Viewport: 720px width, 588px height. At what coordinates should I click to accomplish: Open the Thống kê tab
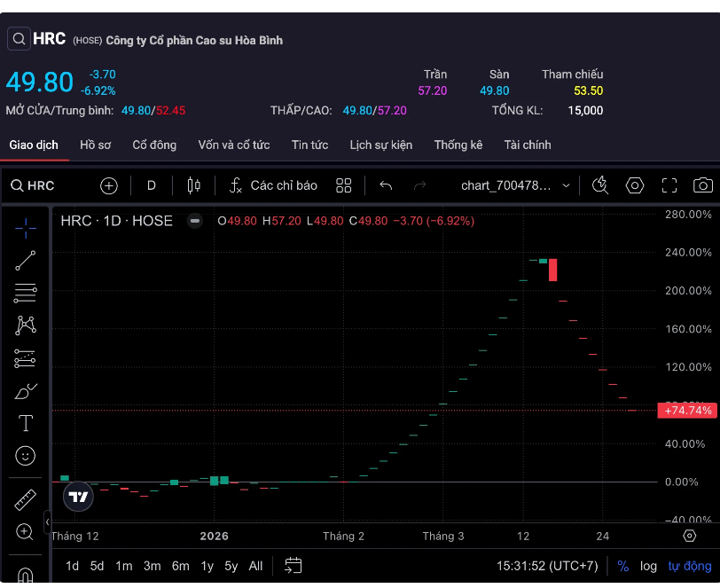pos(458,145)
